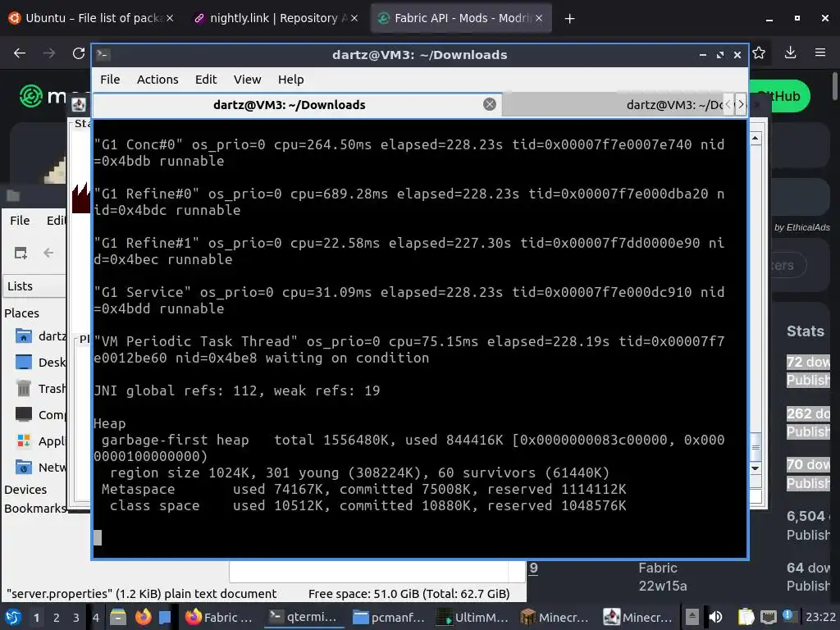Close the first dartz@VM3 terminal tab

(489, 104)
